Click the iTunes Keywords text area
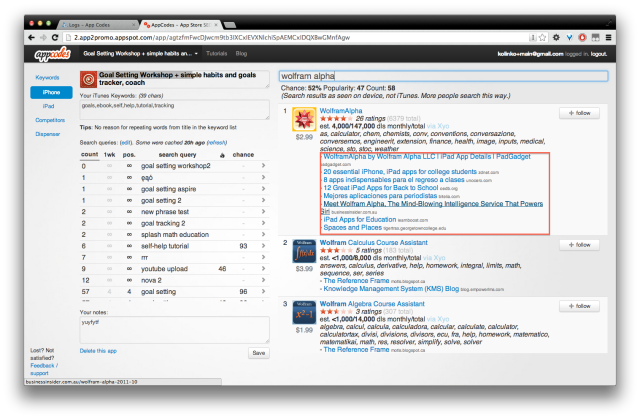This screenshot has width=640, height=419. tap(174, 110)
